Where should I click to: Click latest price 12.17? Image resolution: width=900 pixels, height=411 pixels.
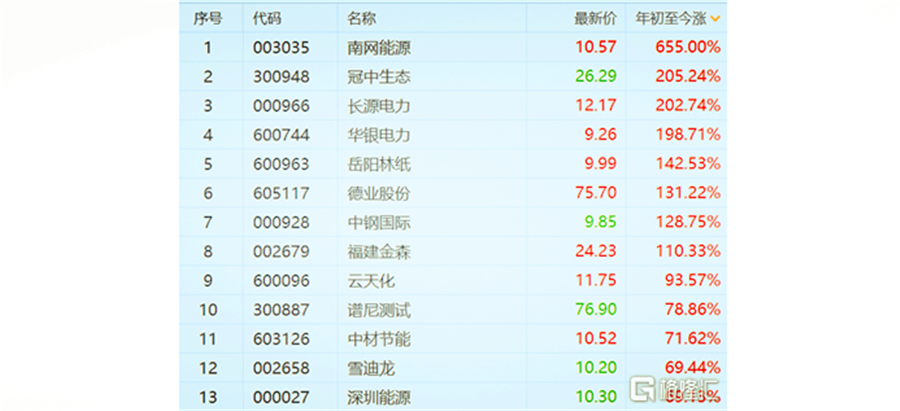click(x=596, y=106)
